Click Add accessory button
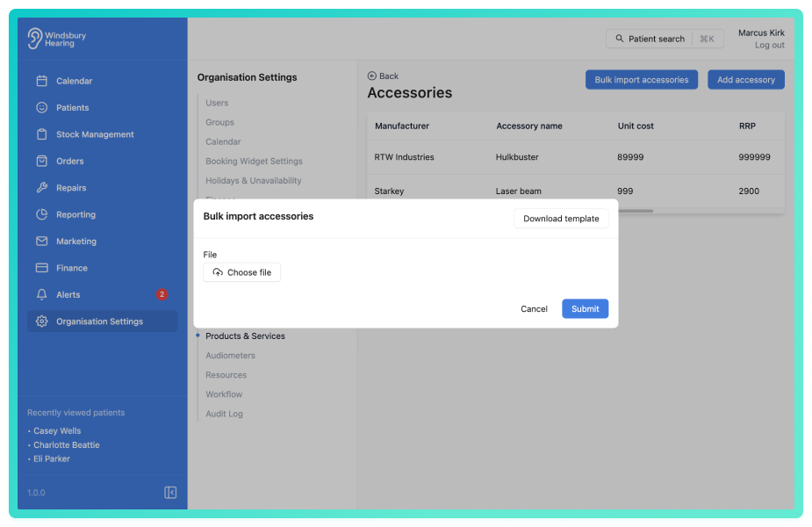Viewport: 812px width, 527px height. tap(745, 80)
